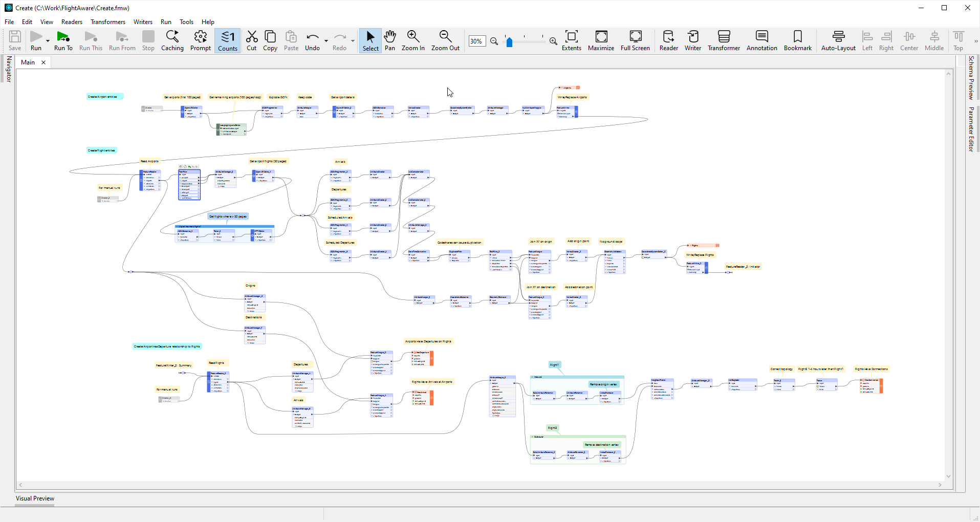Viewport: 980px width, 522px height.
Task: Click the Run To button
Action: [63, 40]
